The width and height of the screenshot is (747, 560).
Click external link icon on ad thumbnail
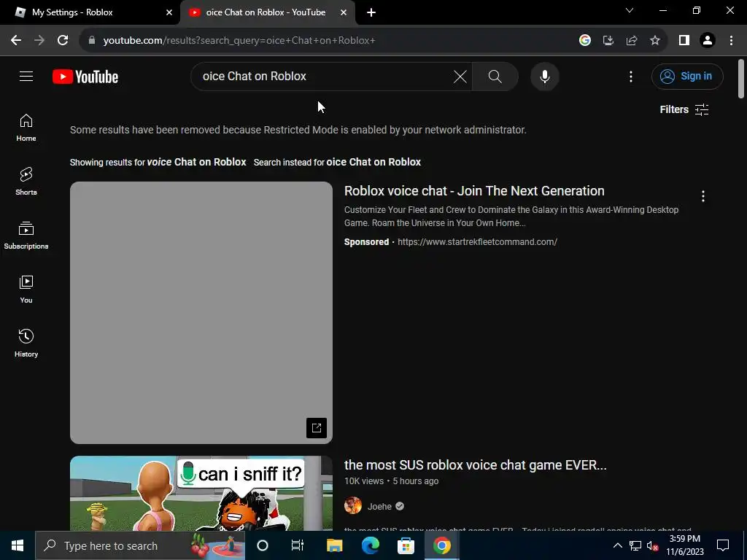[x=317, y=427]
